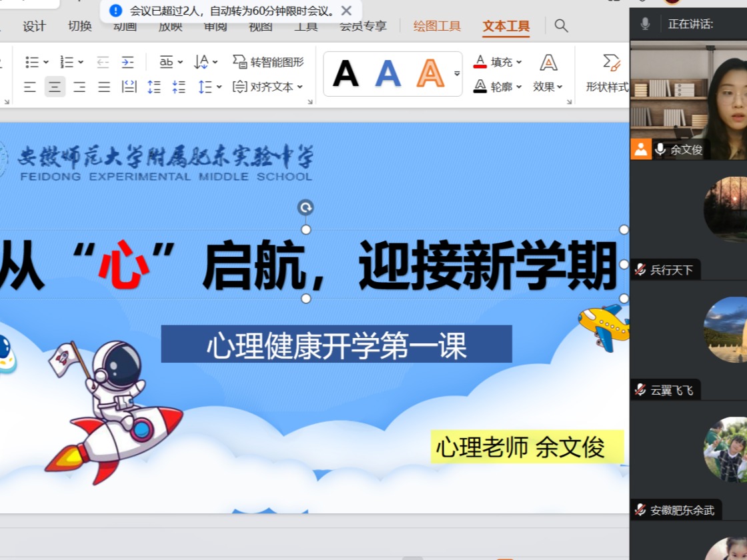Click the bulleted list icon
This screenshot has width=747, height=560.
click(x=36, y=62)
